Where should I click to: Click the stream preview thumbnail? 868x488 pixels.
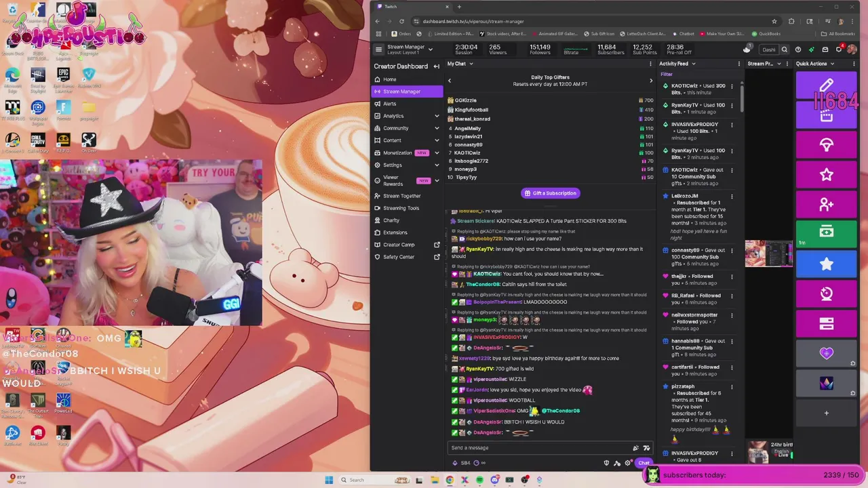(769, 253)
